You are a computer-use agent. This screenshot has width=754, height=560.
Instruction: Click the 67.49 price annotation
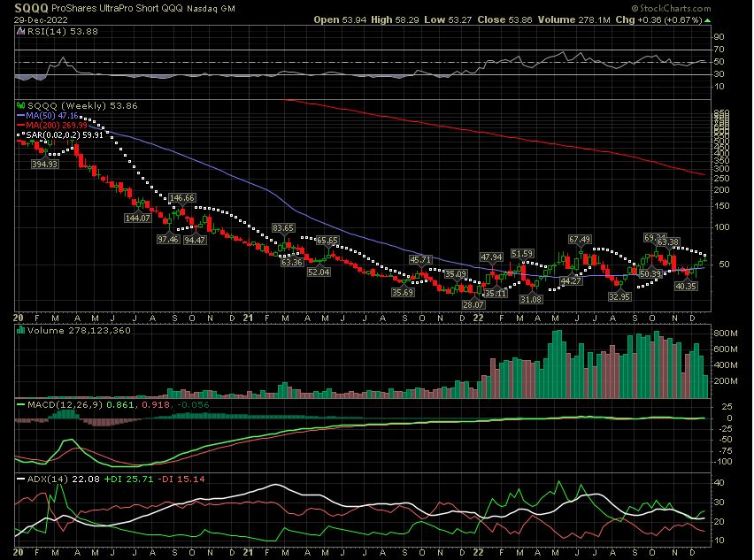point(580,240)
